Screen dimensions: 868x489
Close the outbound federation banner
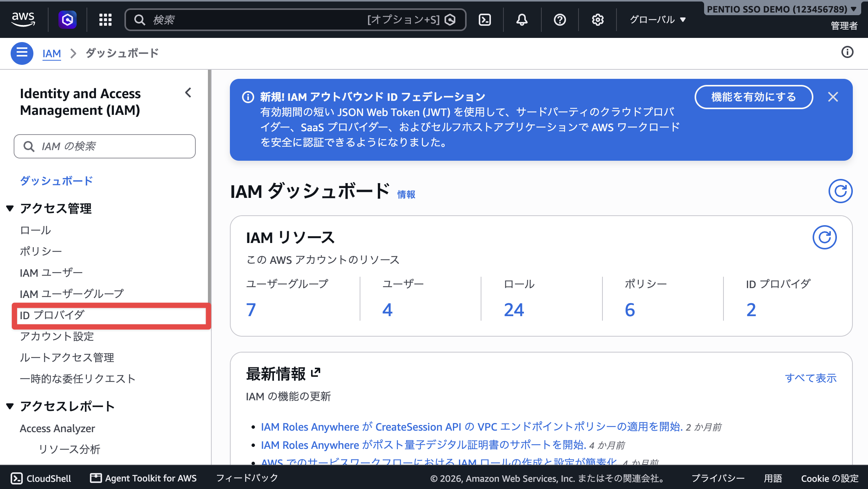(x=833, y=97)
